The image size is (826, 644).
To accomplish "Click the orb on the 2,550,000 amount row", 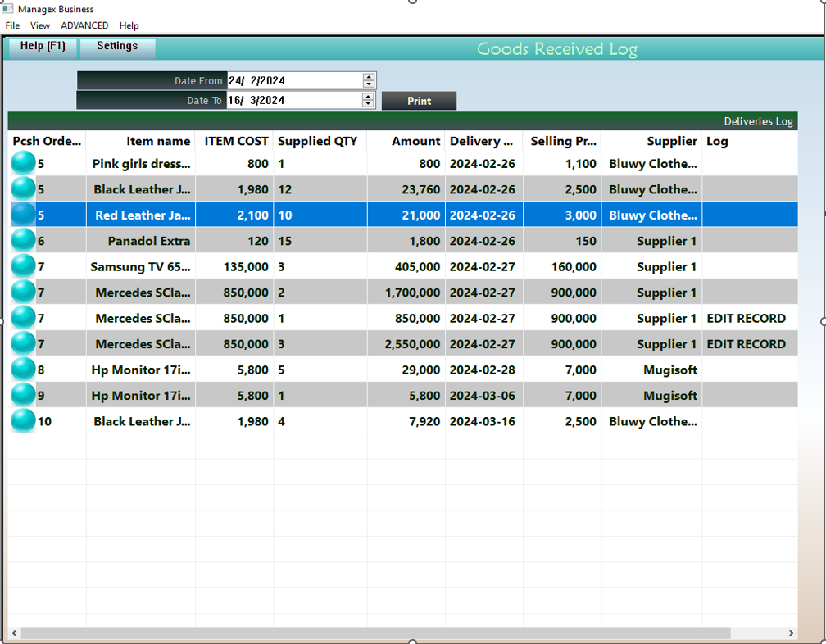I will pyautogui.click(x=23, y=344).
